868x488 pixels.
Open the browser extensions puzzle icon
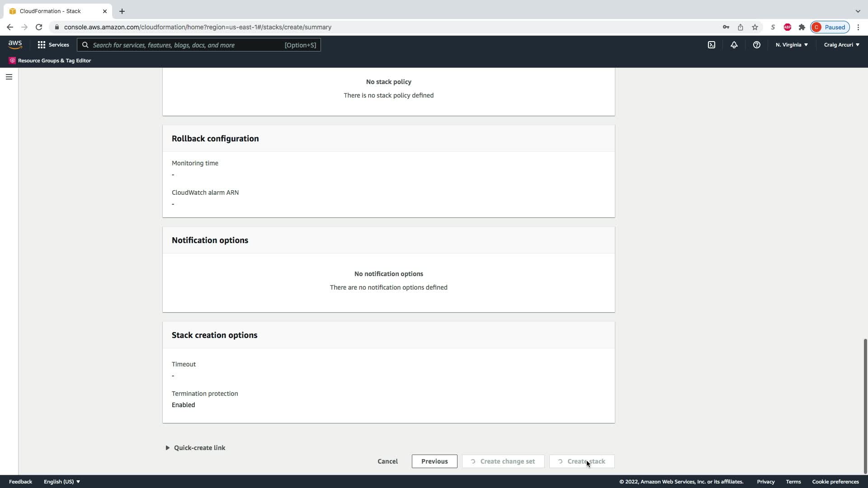802,27
